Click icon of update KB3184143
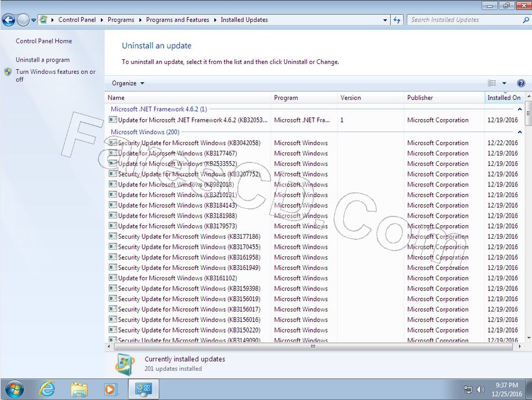This screenshot has width=532, height=400. click(112, 205)
